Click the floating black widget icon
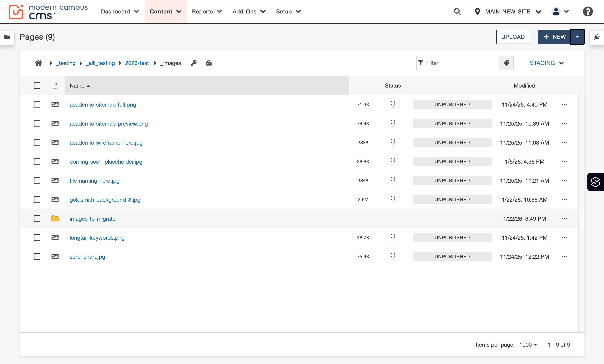The width and height of the screenshot is (604, 364). click(x=595, y=182)
